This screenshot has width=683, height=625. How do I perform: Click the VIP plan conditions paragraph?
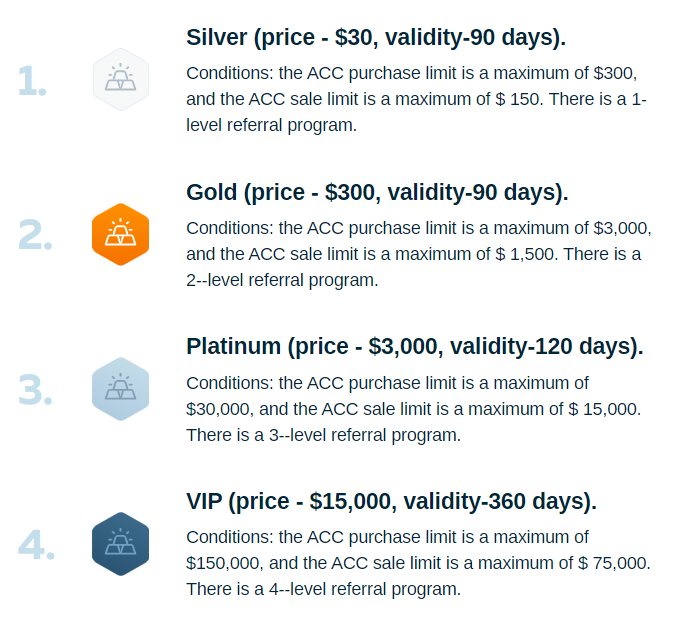click(x=418, y=563)
